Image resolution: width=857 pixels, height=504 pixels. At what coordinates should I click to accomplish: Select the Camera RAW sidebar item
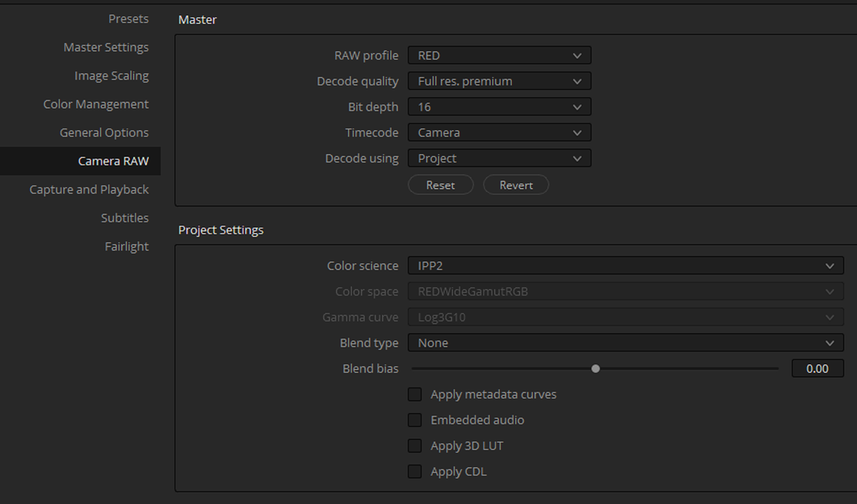(x=80, y=161)
